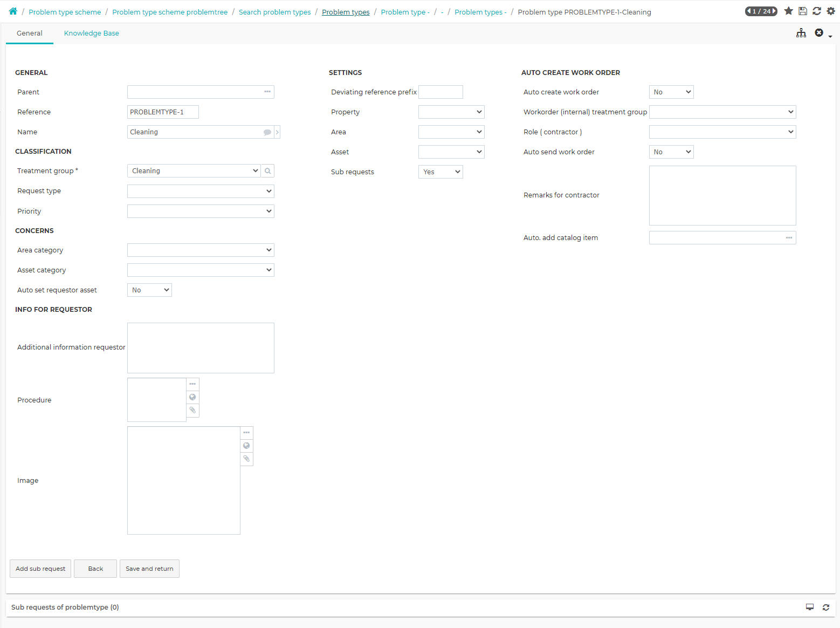Open the Problem type scheme problemtree breadcrumb
Viewport: 840px width, 628px height.
(x=170, y=12)
